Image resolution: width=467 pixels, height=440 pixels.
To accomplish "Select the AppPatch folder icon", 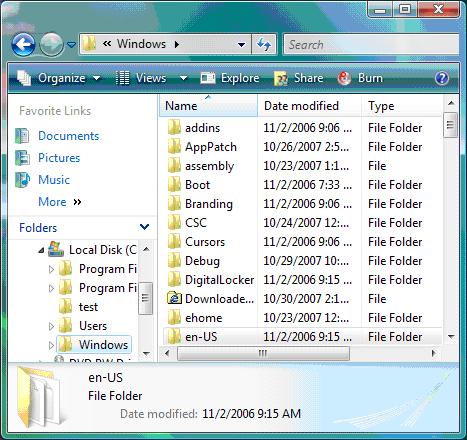I will pos(174,147).
